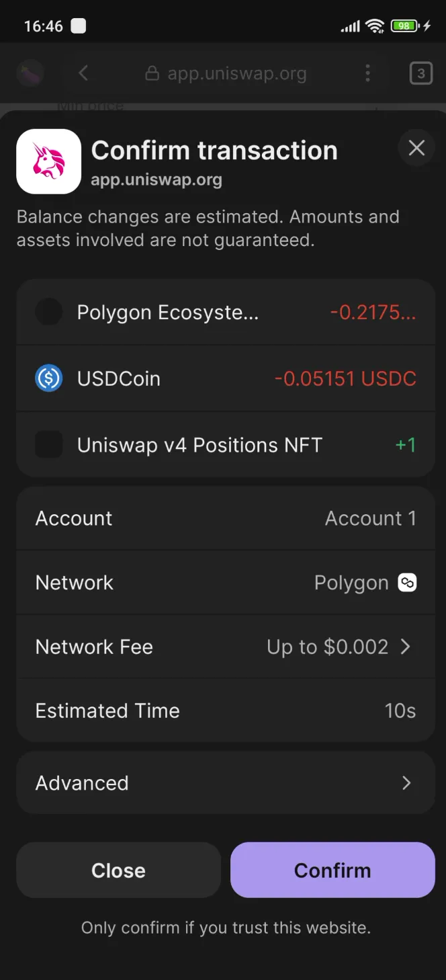The height and width of the screenshot is (980, 446).
Task: Tap the Estimated Time row
Action: point(226,710)
